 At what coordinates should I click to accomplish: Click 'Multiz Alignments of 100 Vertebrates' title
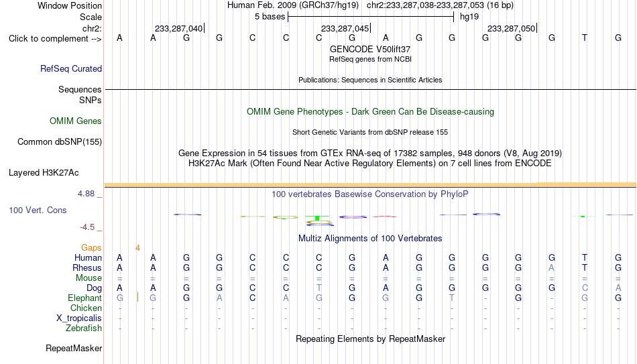[370, 239]
